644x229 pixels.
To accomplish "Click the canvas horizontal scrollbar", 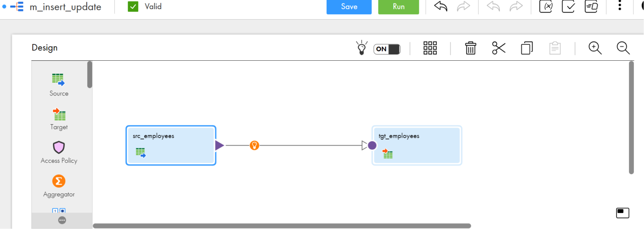I will tap(282, 226).
